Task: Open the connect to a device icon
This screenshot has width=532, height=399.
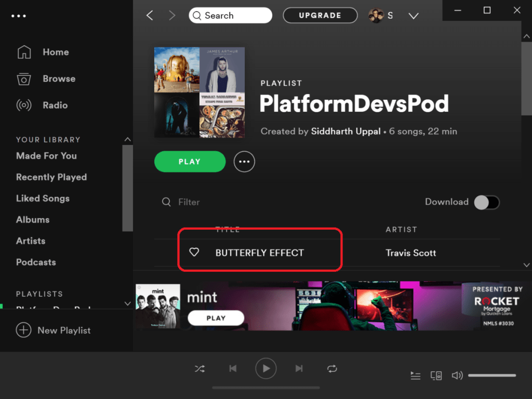Action: point(436,376)
